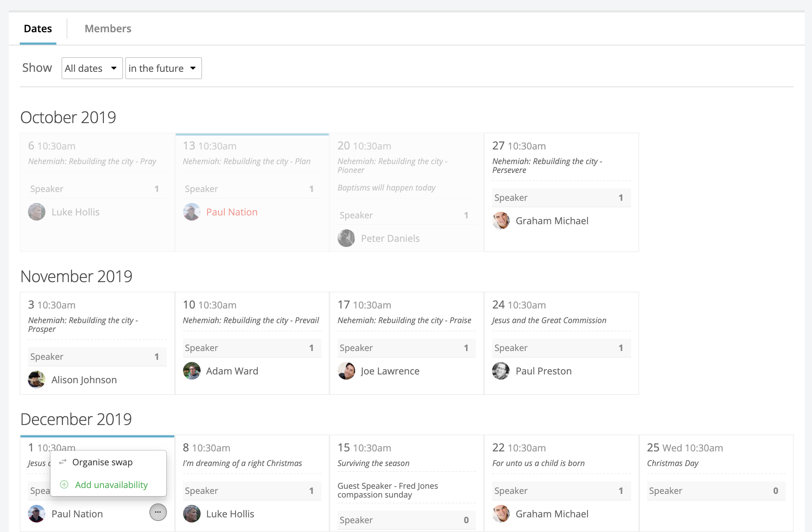Click the green plus unavailability icon

pos(64,484)
